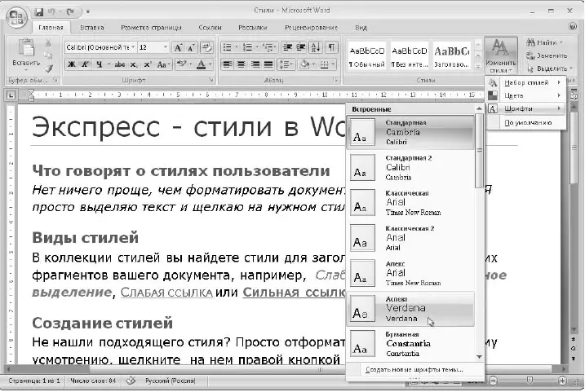Open the Office button menu
Image resolution: width=585 pixels, height=392 pixels.
(x=16, y=18)
